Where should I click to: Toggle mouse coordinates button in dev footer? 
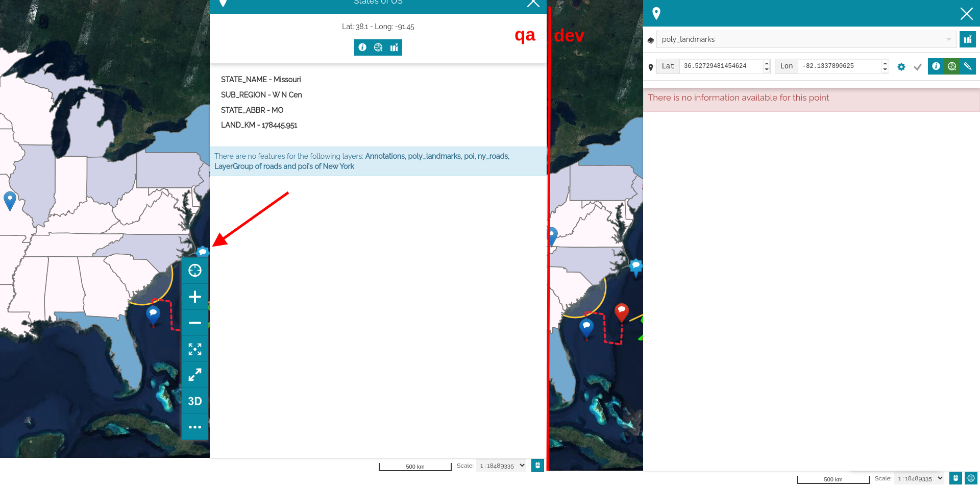tap(955, 478)
